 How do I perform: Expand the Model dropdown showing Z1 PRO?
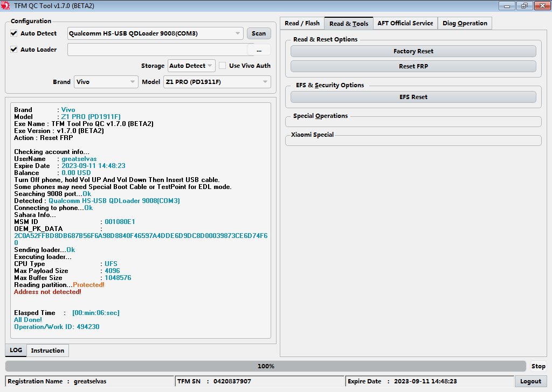point(217,82)
